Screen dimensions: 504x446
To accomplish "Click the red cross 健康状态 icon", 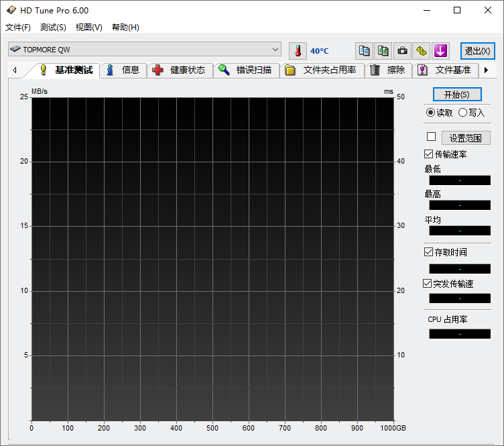I will 158,70.
